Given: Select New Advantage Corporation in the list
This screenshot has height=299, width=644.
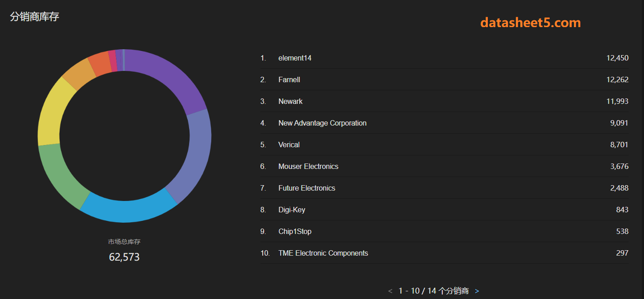Looking at the screenshot, I should (323, 123).
